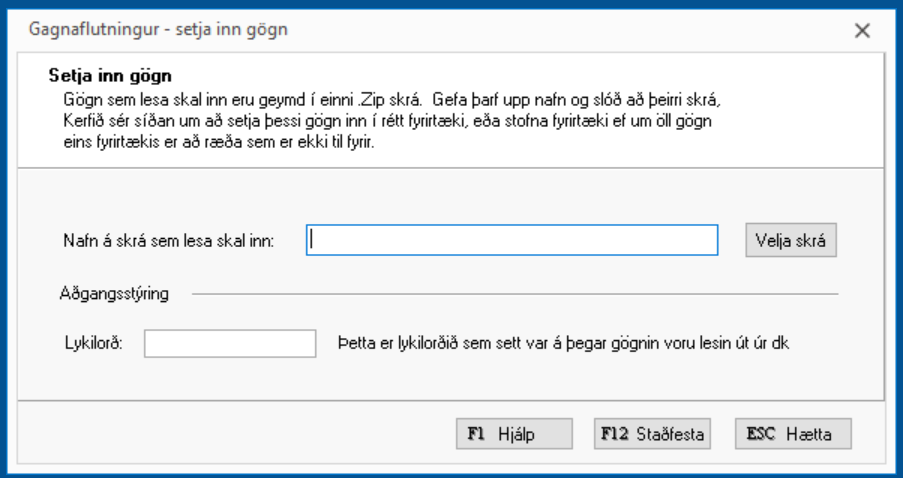Click the Lykilorð label
Image resolution: width=903 pixels, height=478 pixels.
tap(92, 344)
